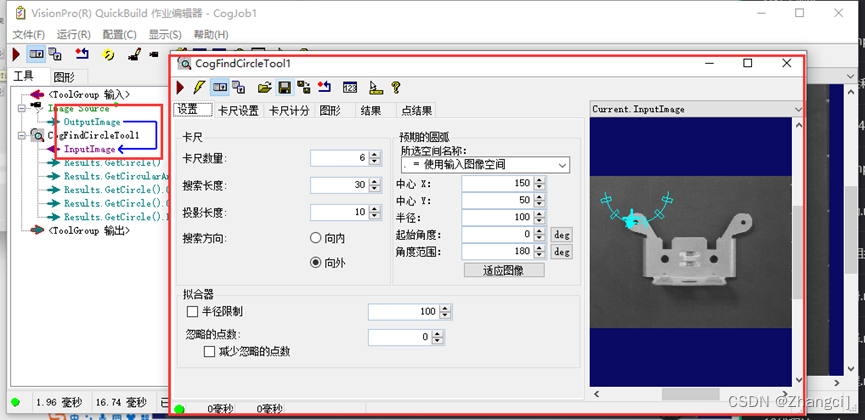Toggle deg unit button for 角度范围
Screen dimensions: 865x420
562,252
